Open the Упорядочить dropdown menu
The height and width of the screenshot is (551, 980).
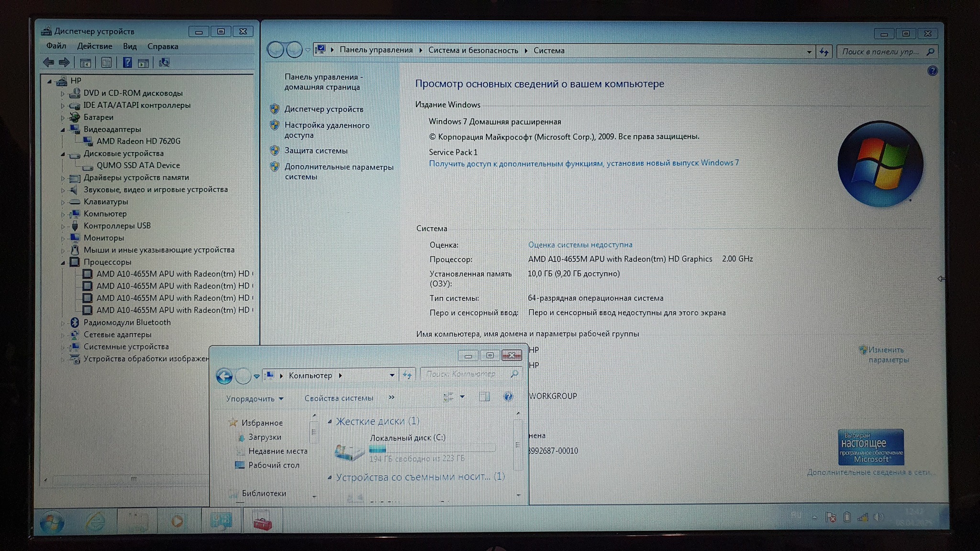click(x=255, y=398)
